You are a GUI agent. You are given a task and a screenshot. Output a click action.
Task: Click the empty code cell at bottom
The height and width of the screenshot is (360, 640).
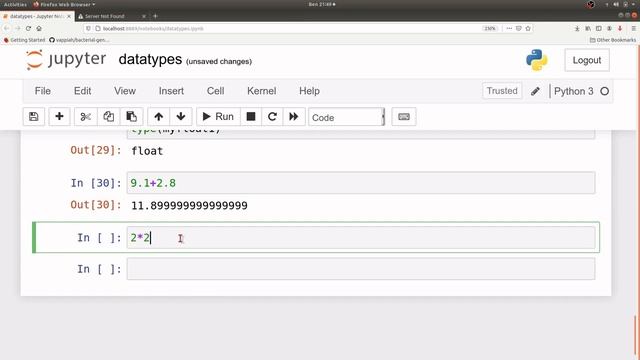point(361,269)
